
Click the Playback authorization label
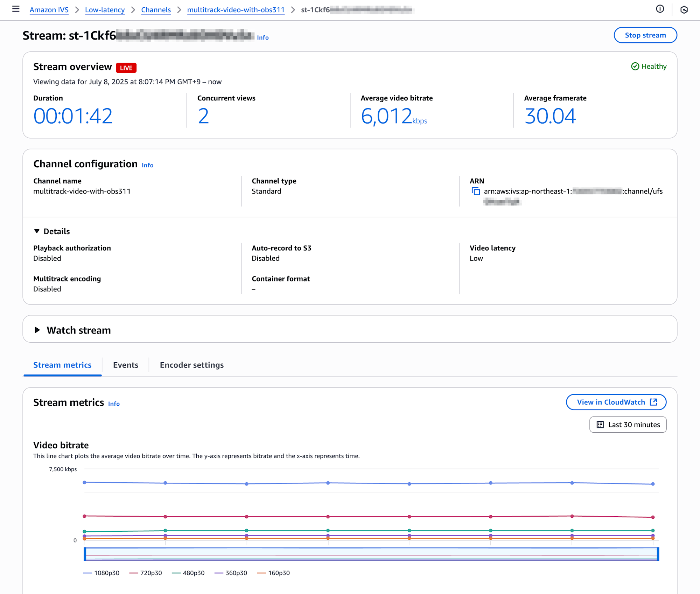[72, 248]
